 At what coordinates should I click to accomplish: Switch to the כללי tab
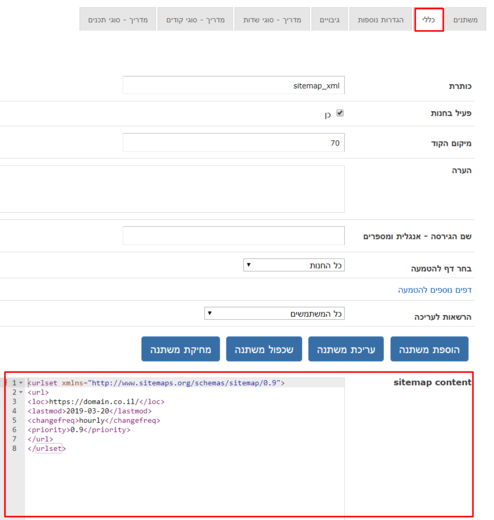429,20
